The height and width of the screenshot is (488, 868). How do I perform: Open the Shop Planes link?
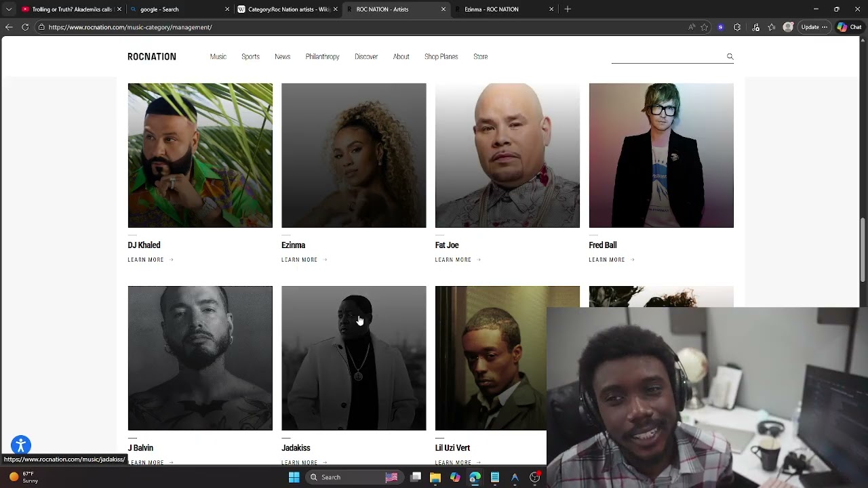point(441,57)
